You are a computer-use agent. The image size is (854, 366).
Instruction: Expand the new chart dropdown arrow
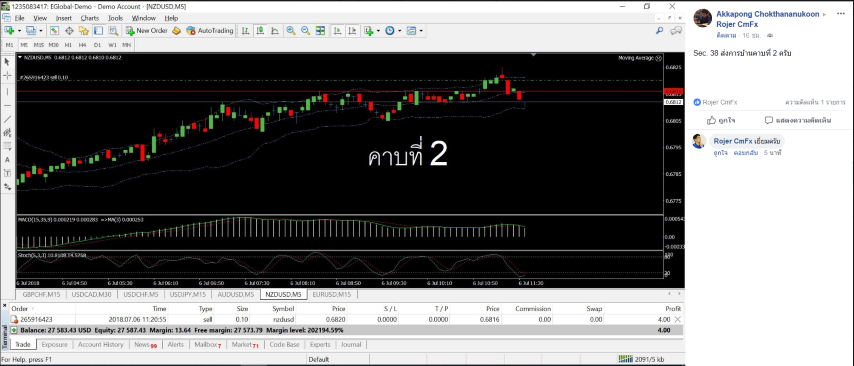click(20, 30)
